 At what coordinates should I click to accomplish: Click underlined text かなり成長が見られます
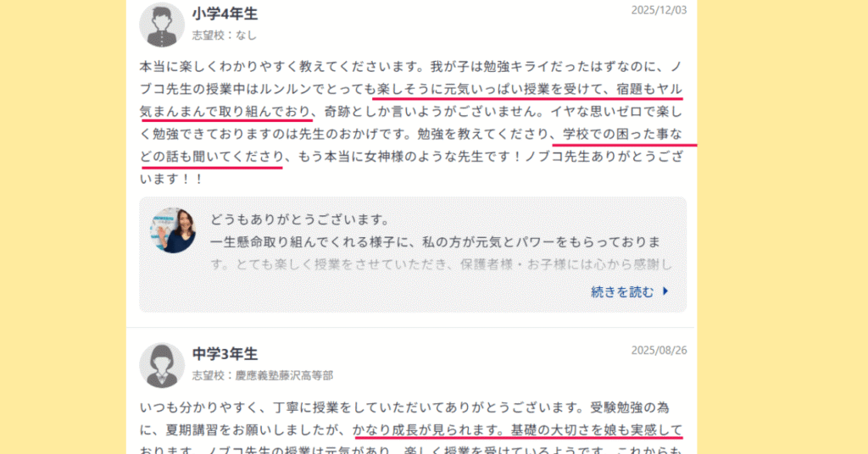(428, 429)
